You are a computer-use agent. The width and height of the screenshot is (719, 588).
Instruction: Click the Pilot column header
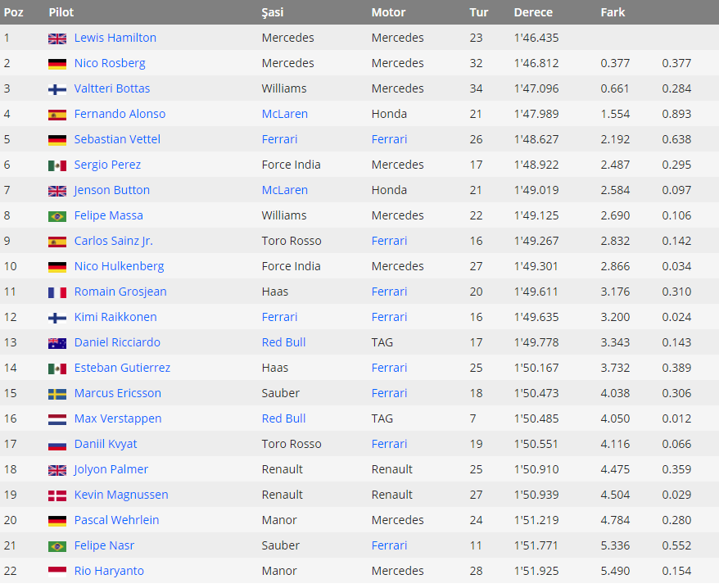tap(61, 12)
